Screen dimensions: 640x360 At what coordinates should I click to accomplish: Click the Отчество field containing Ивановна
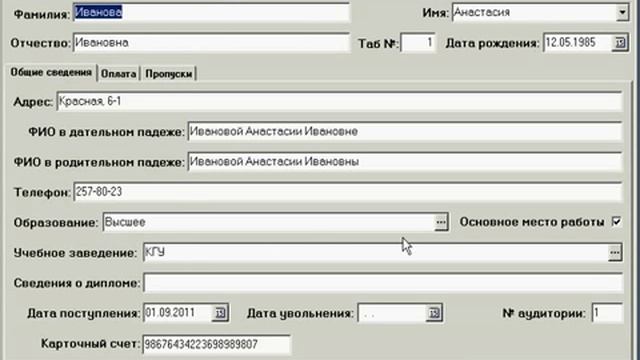[x=211, y=43]
